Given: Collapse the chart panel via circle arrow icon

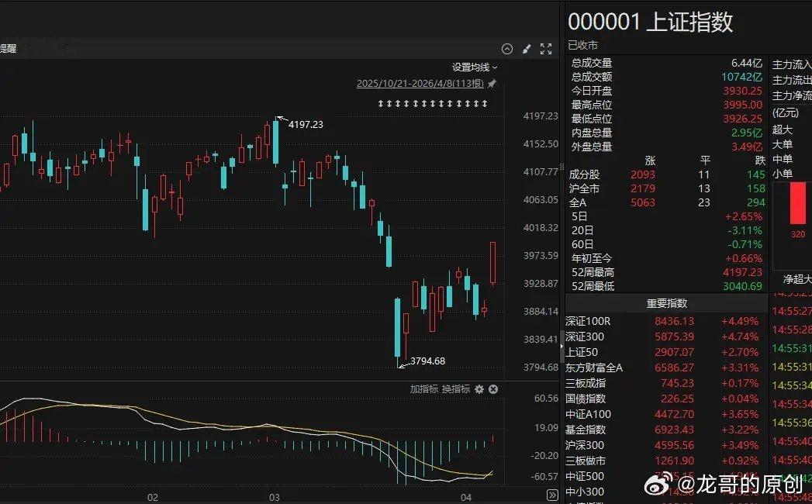Looking at the screenshot, I should point(507,49).
